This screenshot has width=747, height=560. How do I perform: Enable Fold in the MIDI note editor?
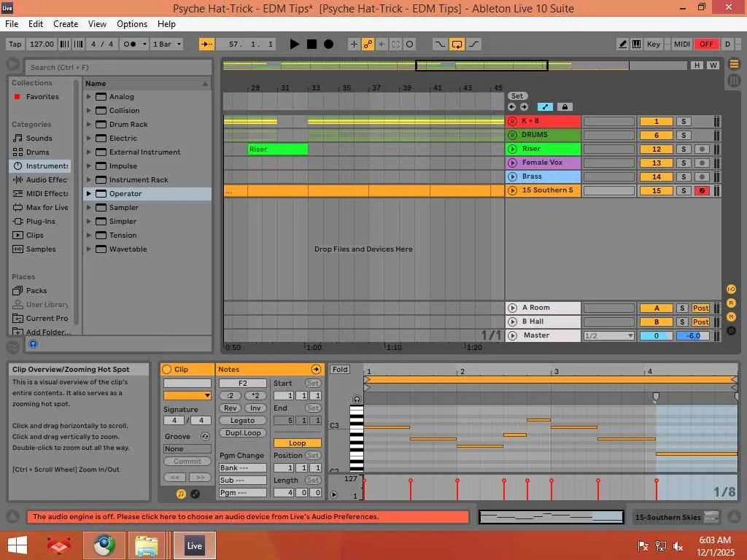[340, 370]
